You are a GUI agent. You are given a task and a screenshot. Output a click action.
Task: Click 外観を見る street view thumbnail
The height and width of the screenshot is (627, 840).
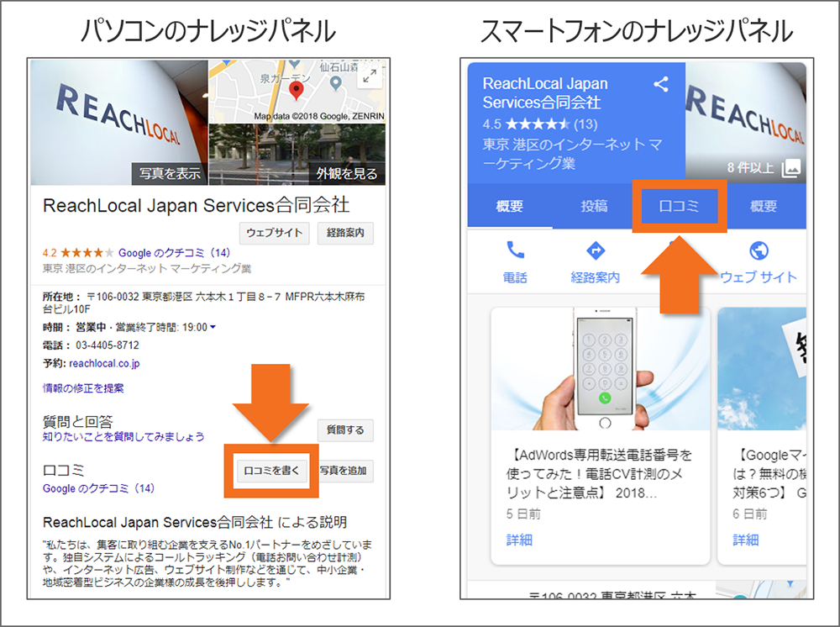(297, 155)
